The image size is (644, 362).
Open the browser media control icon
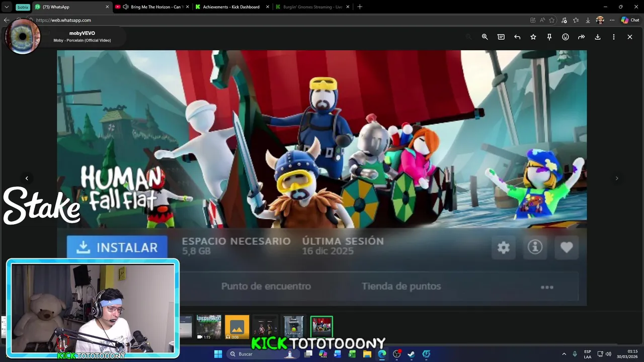click(x=564, y=20)
